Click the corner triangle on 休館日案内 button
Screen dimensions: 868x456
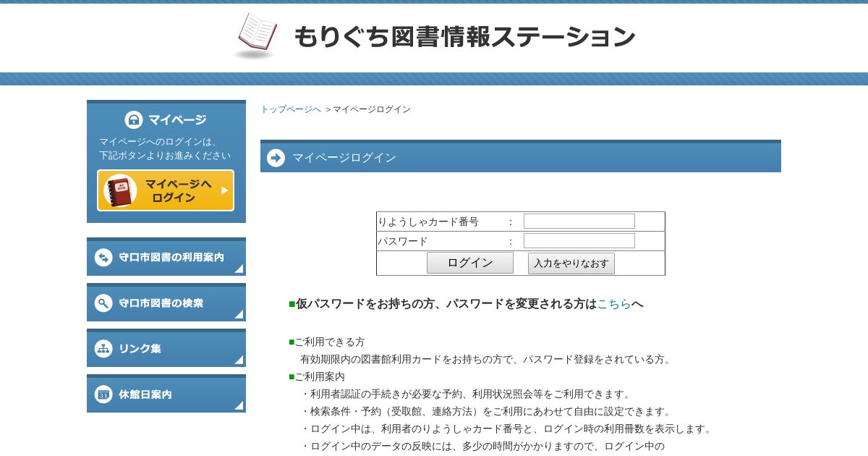point(239,405)
